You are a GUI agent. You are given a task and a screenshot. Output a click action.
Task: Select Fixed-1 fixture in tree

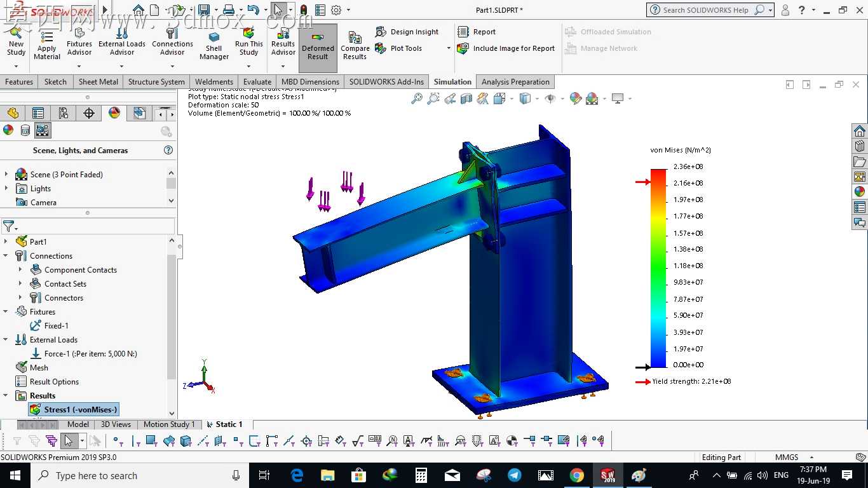pos(50,325)
